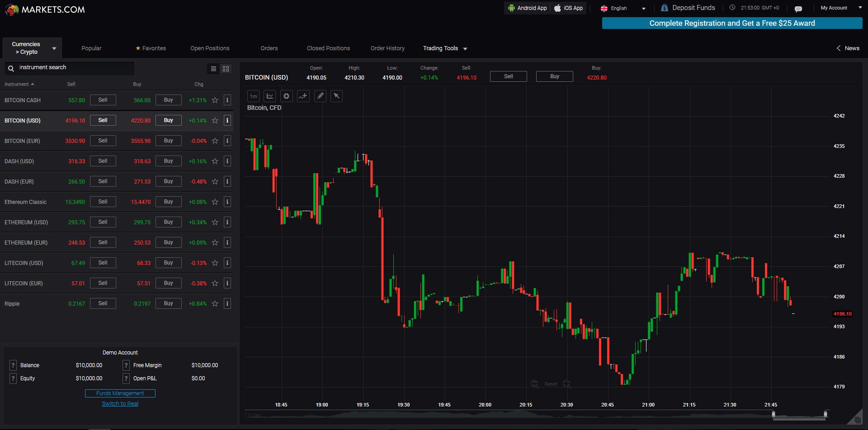The height and width of the screenshot is (430, 868).
Task: Open the Trading Tools dropdown
Action: [445, 48]
